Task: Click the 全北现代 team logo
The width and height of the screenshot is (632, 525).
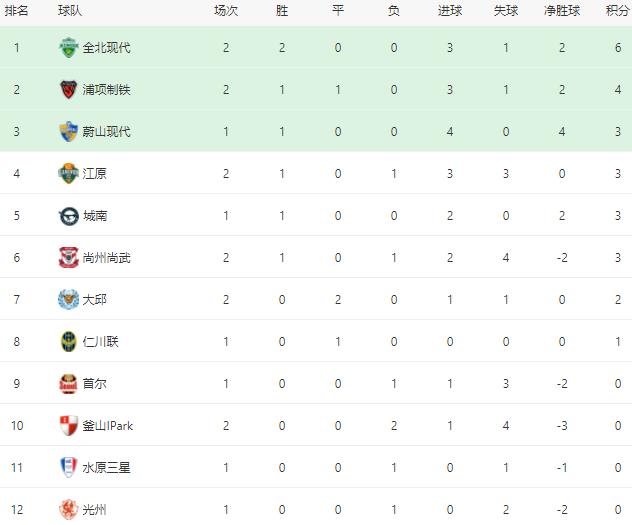Action: point(69,48)
